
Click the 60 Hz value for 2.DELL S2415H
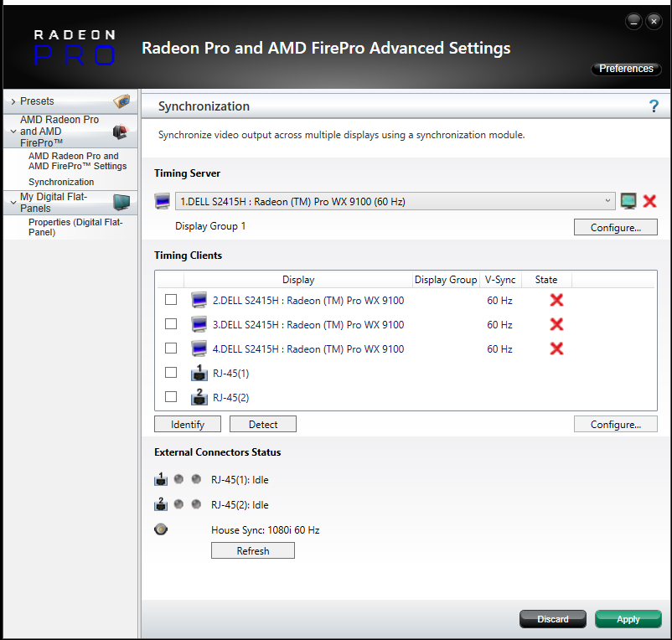click(x=499, y=301)
